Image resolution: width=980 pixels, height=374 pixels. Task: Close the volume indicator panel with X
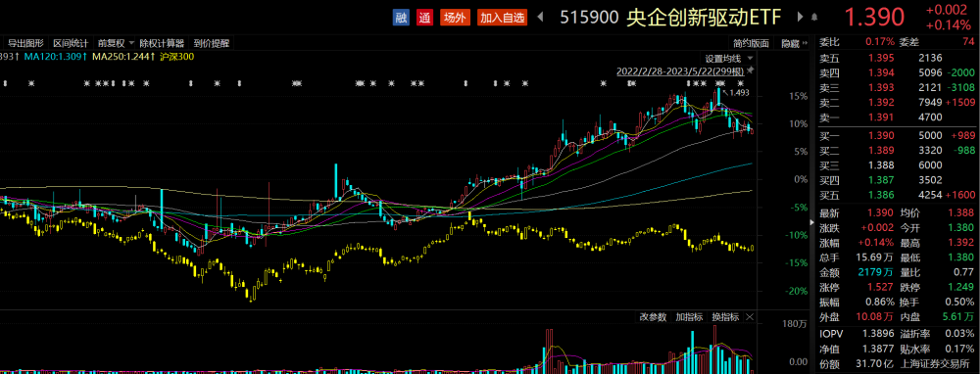pos(750,317)
